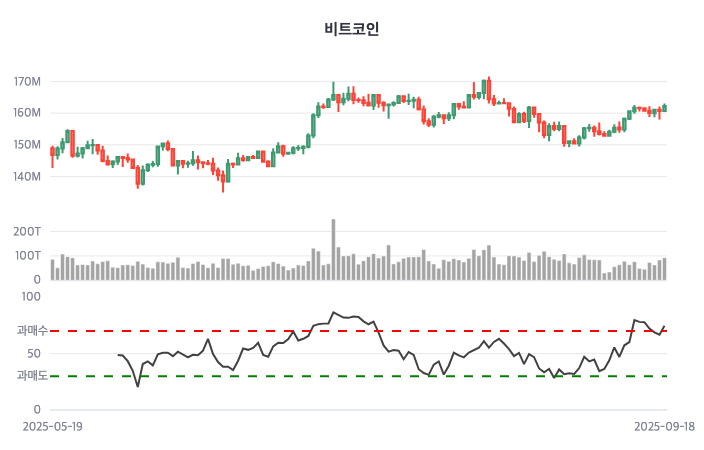
Task: Click the 160M price axis label
Action: coord(27,113)
